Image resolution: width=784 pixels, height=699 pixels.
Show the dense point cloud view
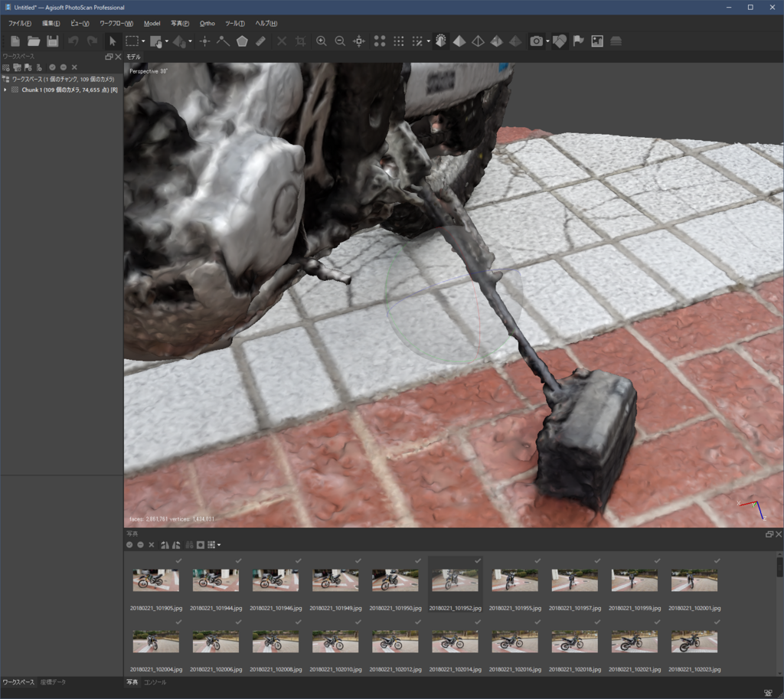pos(398,41)
